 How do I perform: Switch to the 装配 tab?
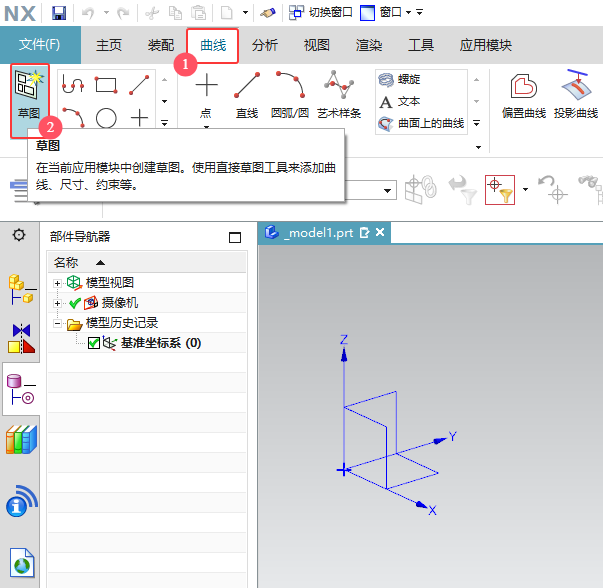pos(161,45)
